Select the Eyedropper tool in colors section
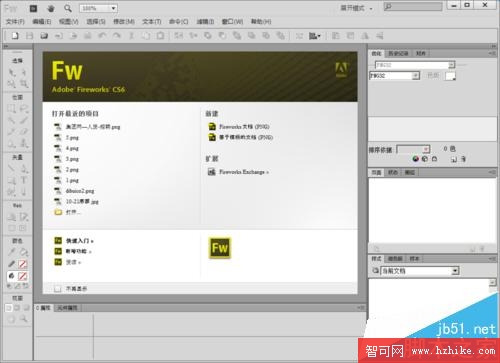500x363 pixels. click(12, 252)
